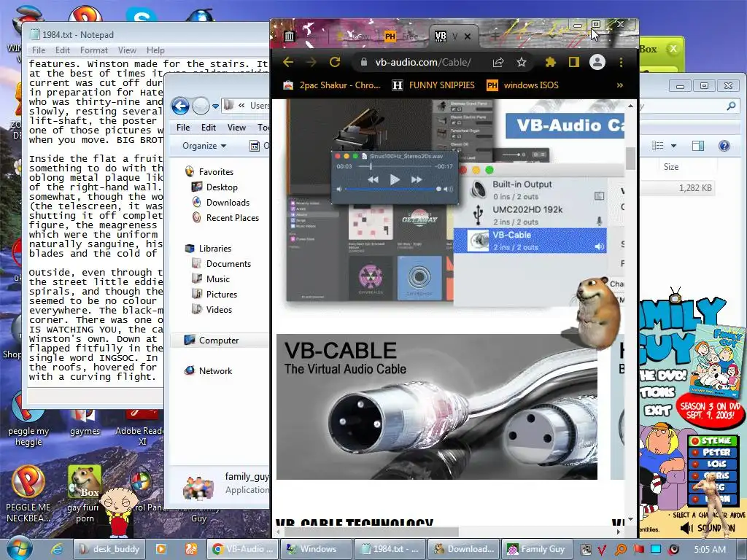This screenshot has width=747, height=560.
Task: Click Explorer's blue back arrow
Action: 181,106
